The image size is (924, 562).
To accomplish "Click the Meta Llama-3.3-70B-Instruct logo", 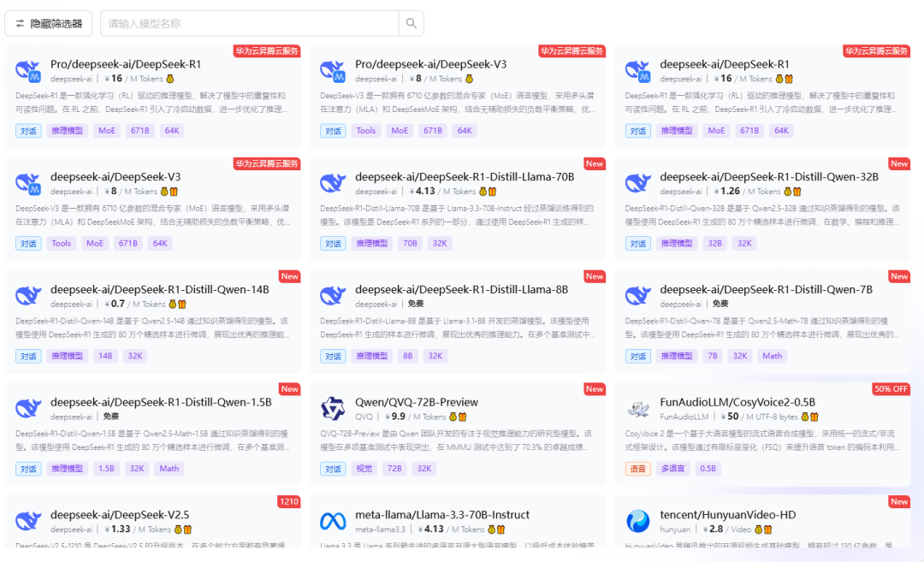I will tap(333, 521).
